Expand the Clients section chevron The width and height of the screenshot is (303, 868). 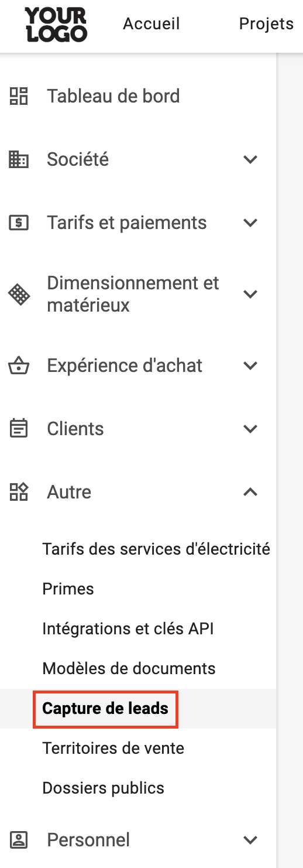tap(250, 429)
